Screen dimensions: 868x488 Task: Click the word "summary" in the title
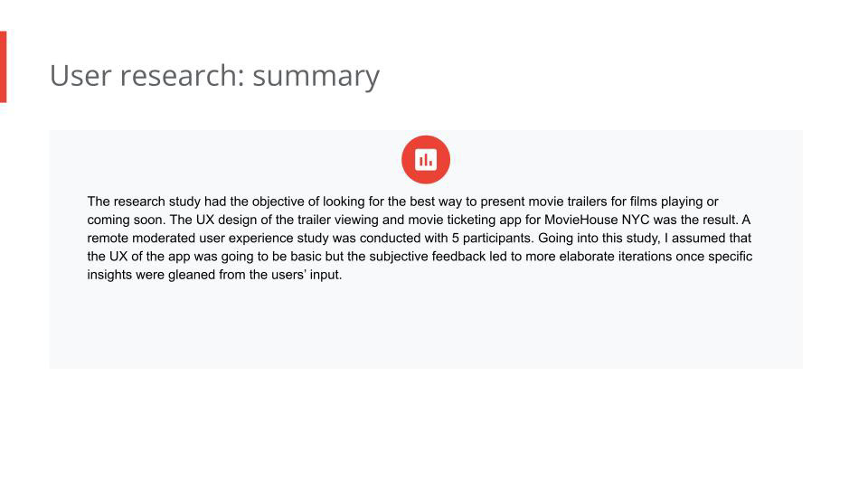[316, 76]
